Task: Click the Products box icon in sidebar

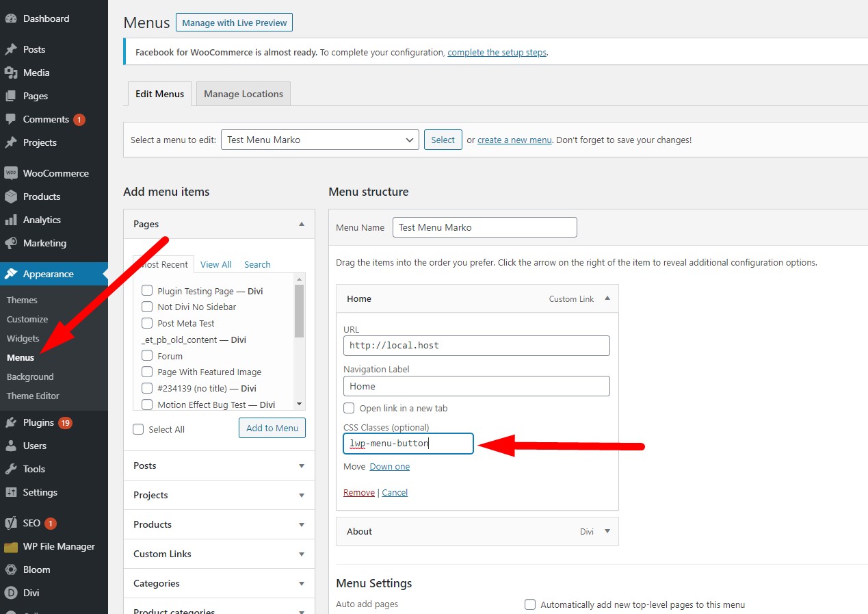Action: pyautogui.click(x=11, y=196)
